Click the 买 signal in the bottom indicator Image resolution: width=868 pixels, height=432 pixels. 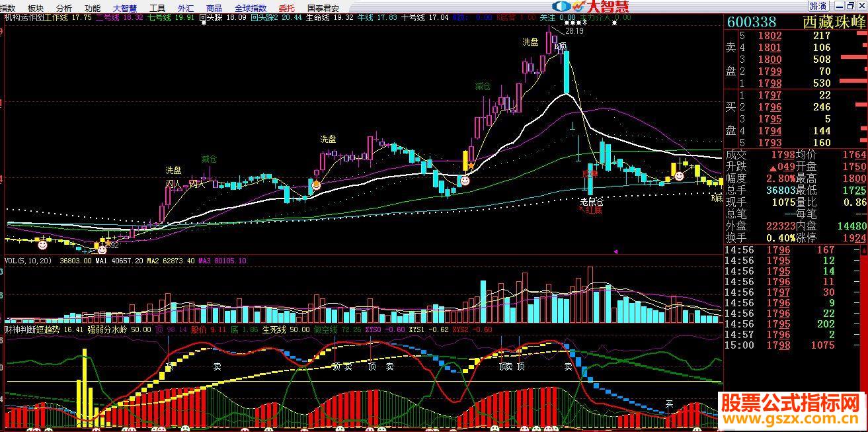[669, 402]
